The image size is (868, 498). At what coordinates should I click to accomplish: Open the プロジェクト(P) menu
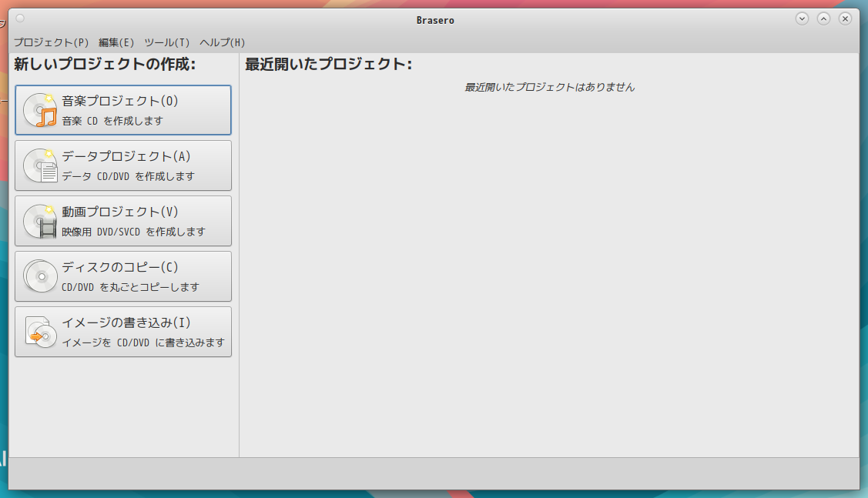click(51, 42)
